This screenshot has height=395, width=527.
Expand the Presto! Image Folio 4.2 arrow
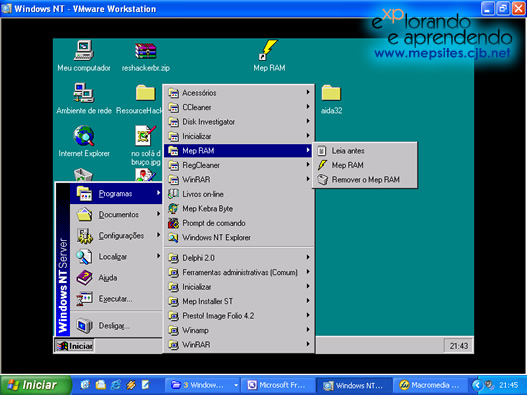(x=308, y=315)
